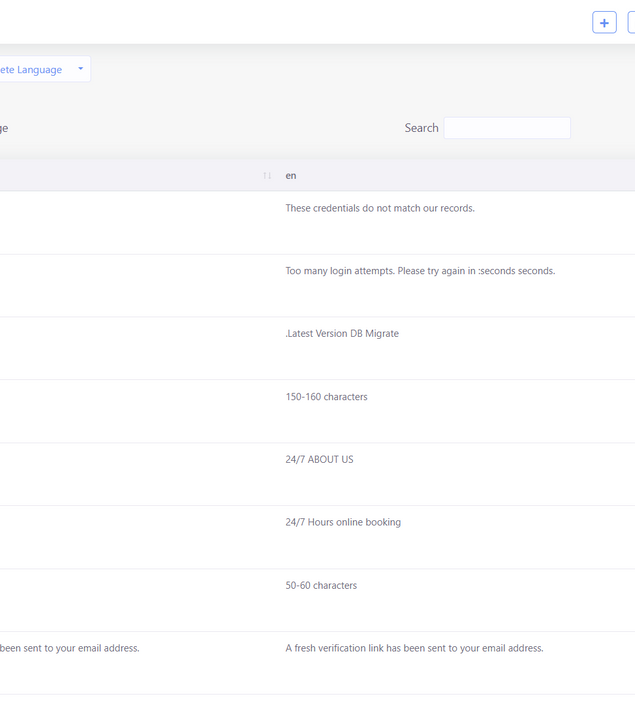Click the plus add button
635x705 pixels.
604,23
